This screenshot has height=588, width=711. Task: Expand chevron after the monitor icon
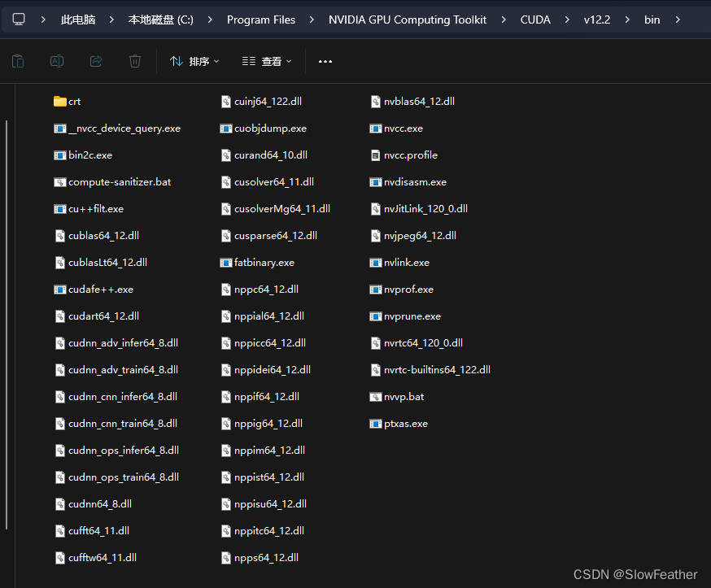click(43, 20)
